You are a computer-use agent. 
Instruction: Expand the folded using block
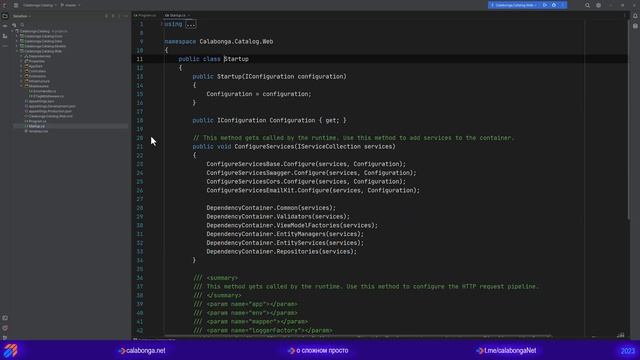click(x=191, y=24)
